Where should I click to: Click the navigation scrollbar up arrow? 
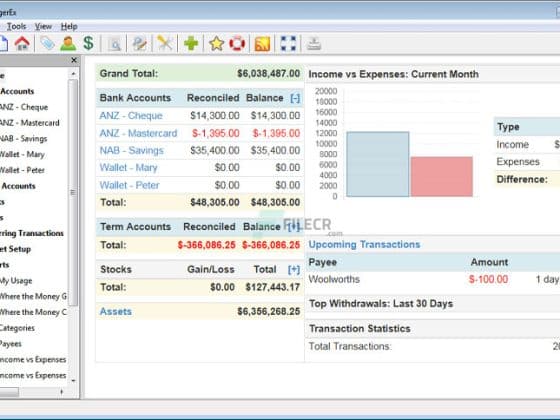click(73, 74)
